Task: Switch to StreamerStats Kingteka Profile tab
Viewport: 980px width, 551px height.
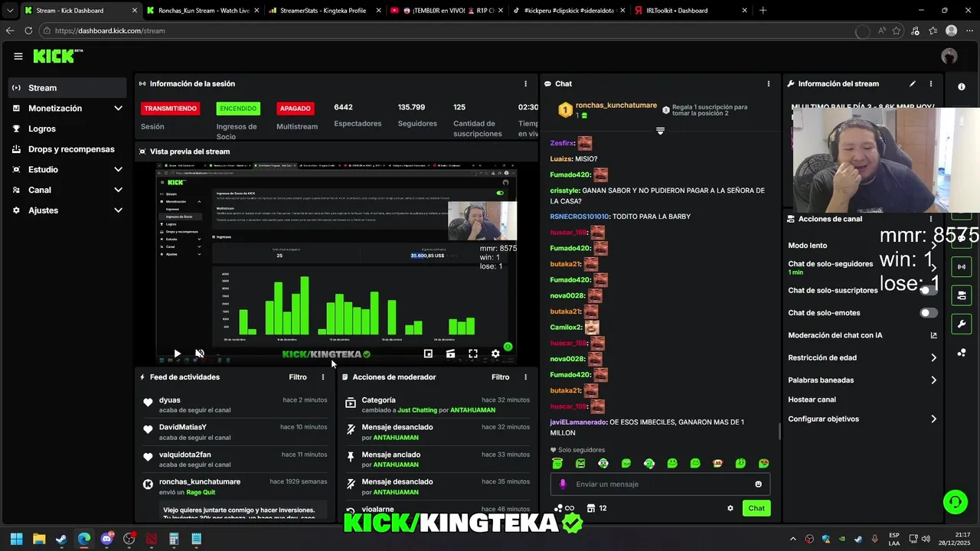Action: point(324,11)
